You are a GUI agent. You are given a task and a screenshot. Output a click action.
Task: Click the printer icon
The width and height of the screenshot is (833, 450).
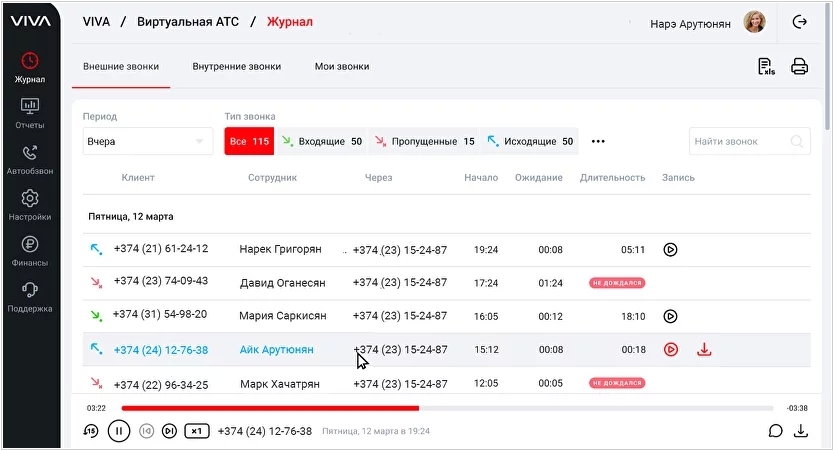[799, 67]
